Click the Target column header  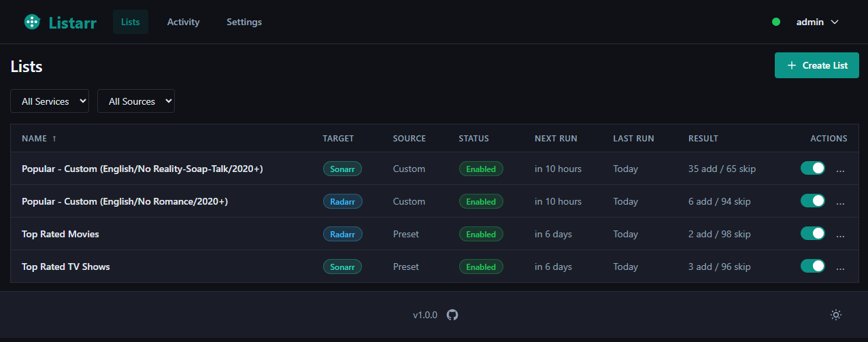tap(338, 138)
